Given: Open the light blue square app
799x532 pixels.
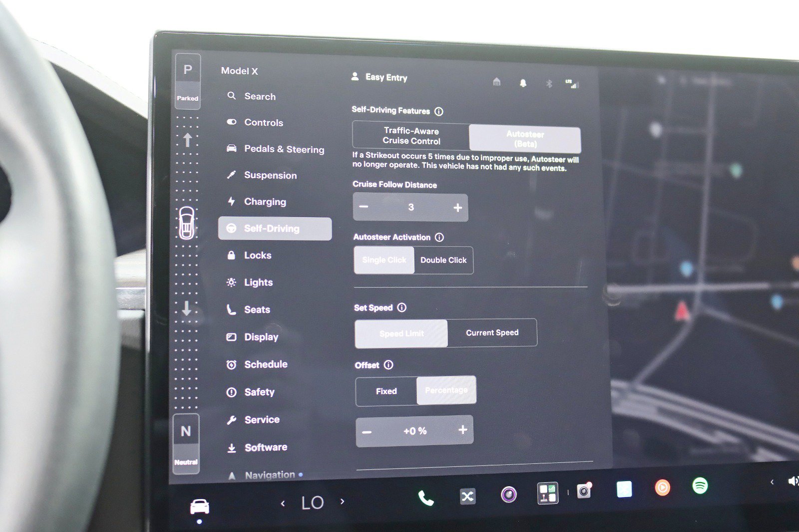Looking at the screenshot, I should point(624,489).
